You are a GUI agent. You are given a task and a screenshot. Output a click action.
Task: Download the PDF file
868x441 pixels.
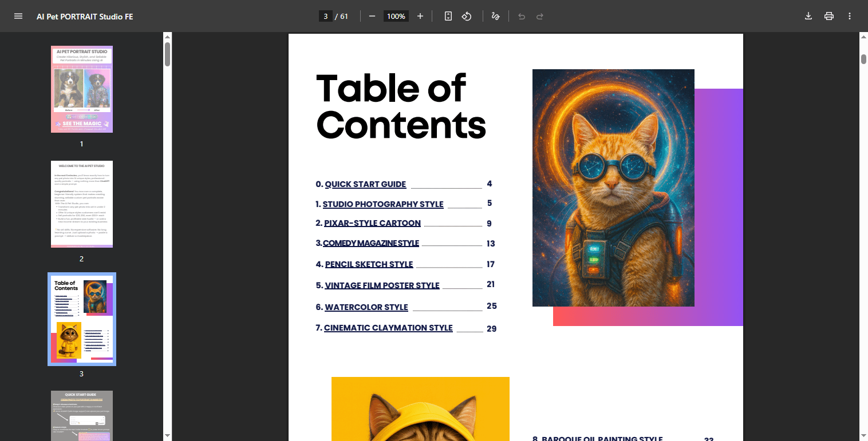pos(808,16)
